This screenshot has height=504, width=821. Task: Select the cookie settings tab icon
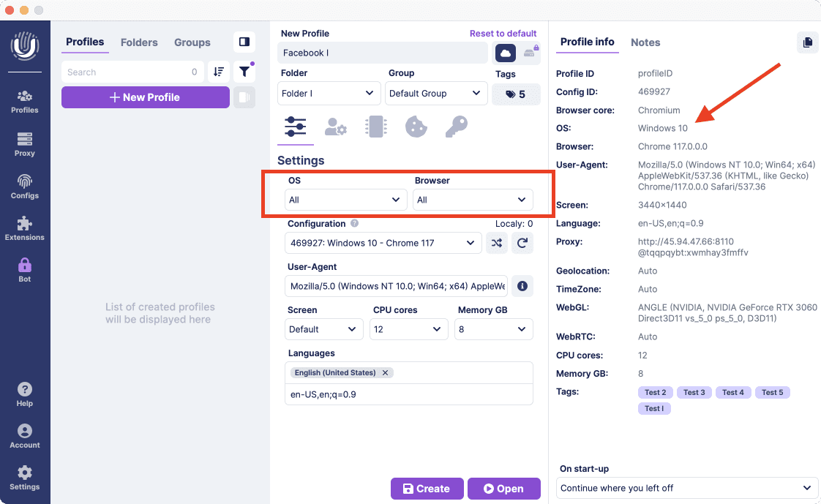[x=416, y=127]
